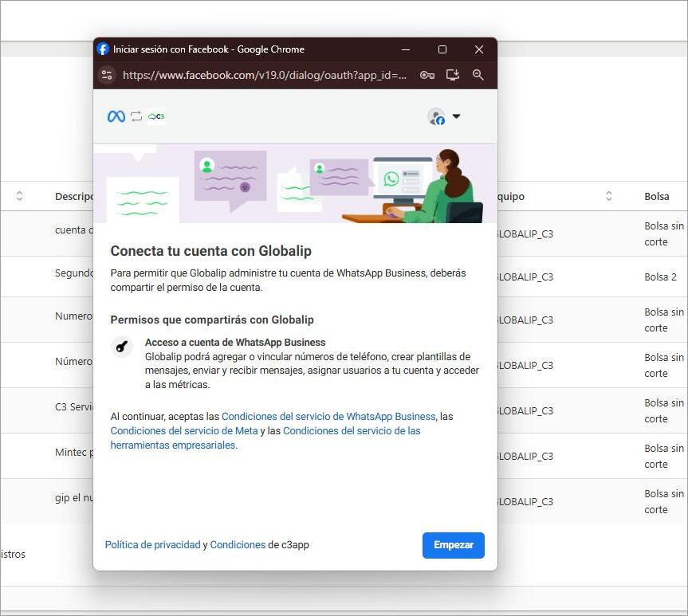Open Condiciones del servicio de Meta link
This screenshot has width=688, height=616.
pos(183,431)
